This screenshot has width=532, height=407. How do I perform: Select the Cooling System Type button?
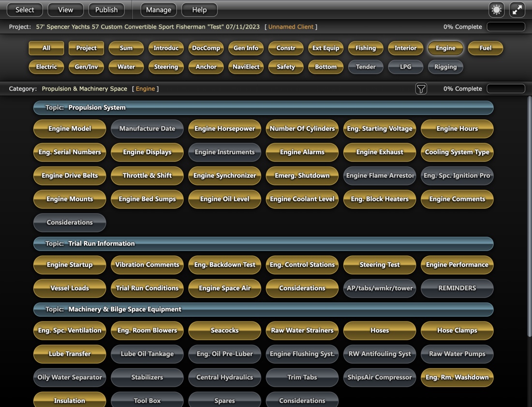(457, 152)
